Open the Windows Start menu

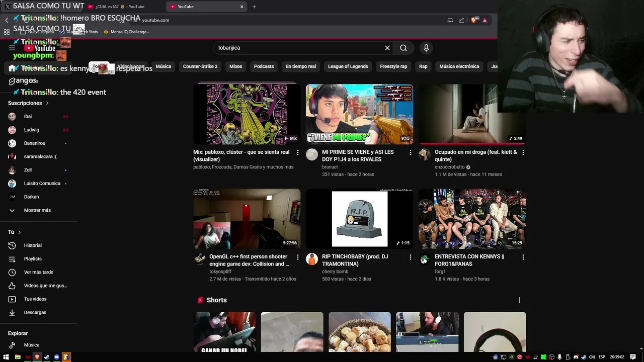[x=7, y=357]
